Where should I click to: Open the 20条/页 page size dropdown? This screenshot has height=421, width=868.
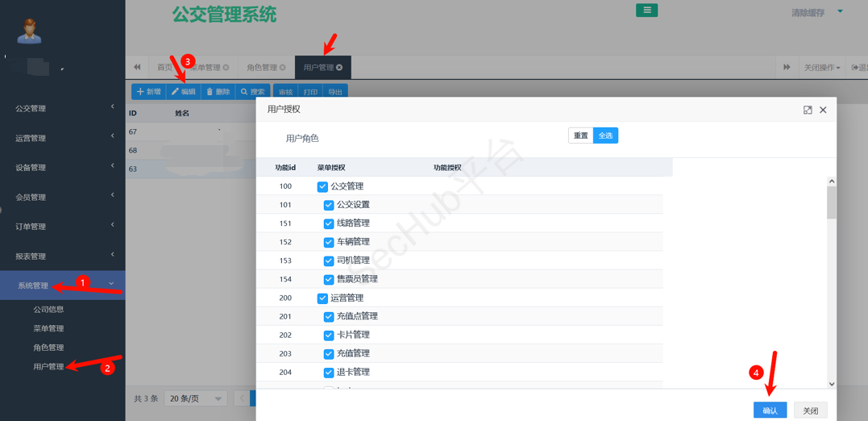click(x=196, y=398)
